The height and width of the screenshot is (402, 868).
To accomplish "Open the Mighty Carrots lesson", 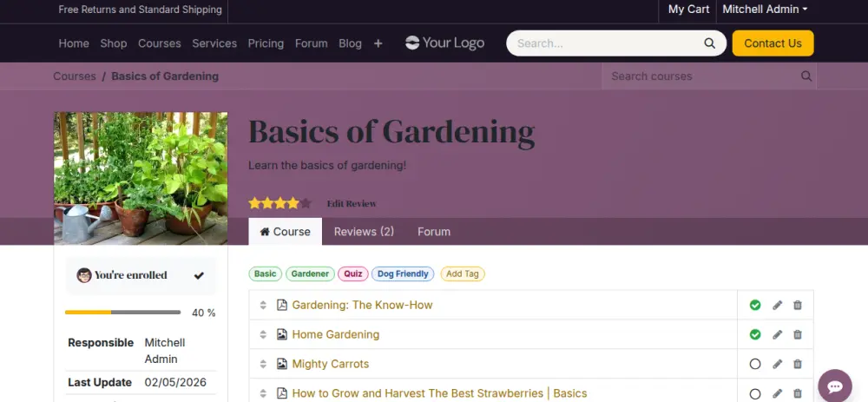I will (331, 364).
